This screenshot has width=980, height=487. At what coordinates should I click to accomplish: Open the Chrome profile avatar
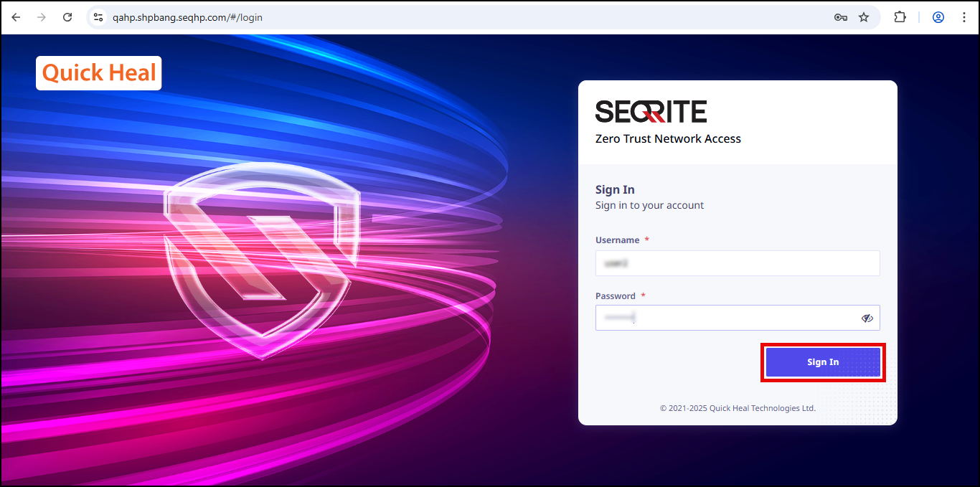(938, 17)
